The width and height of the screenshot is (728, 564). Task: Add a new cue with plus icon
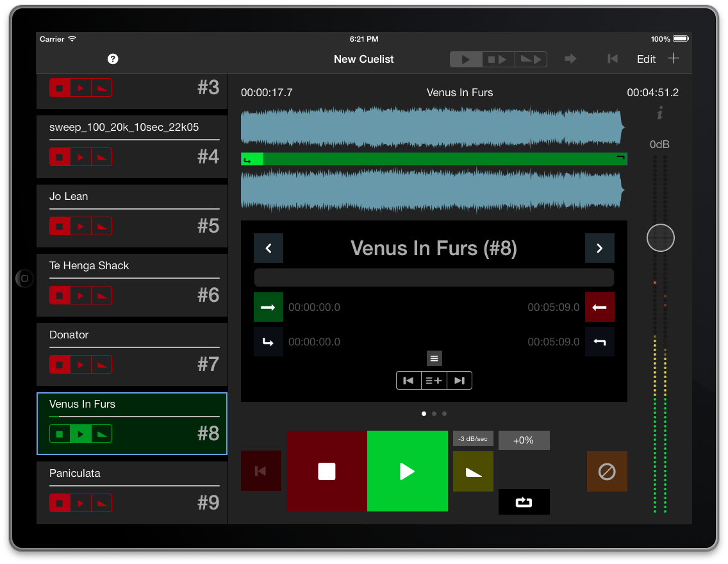(674, 58)
